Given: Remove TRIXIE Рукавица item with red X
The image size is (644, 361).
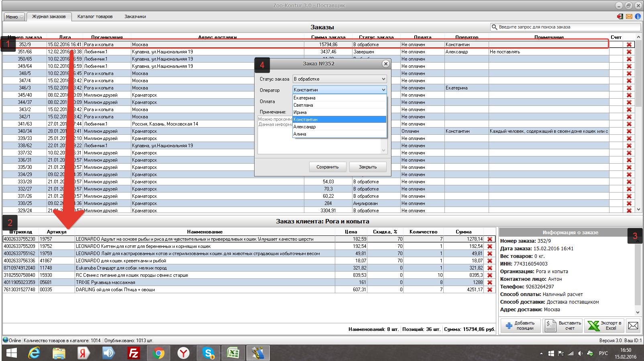Looking at the screenshot, I should click(490, 282).
